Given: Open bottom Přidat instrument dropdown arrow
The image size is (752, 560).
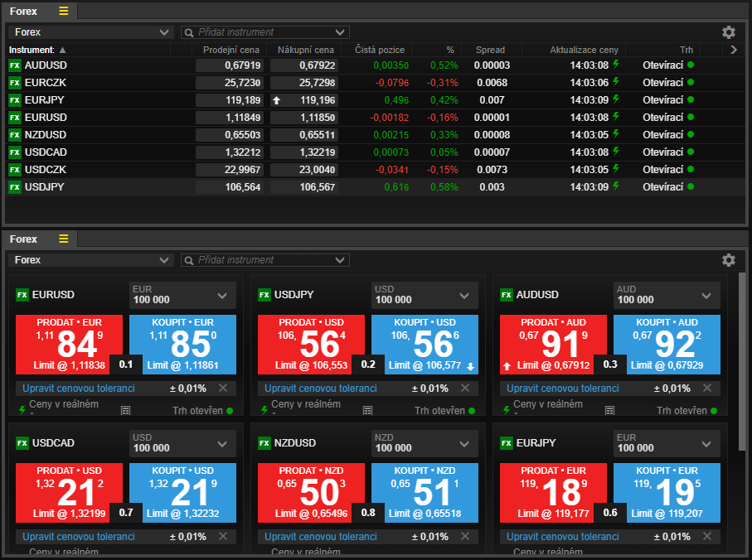Looking at the screenshot, I should click(x=340, y=259).
